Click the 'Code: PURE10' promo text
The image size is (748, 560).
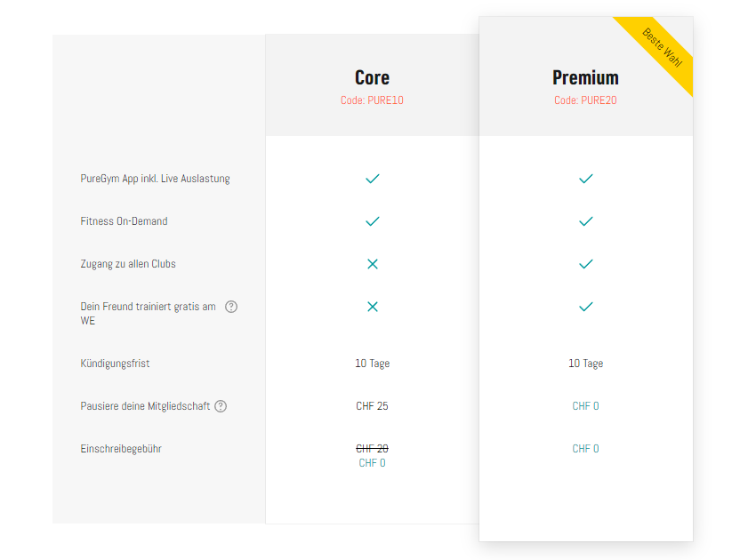pos(372,100)
